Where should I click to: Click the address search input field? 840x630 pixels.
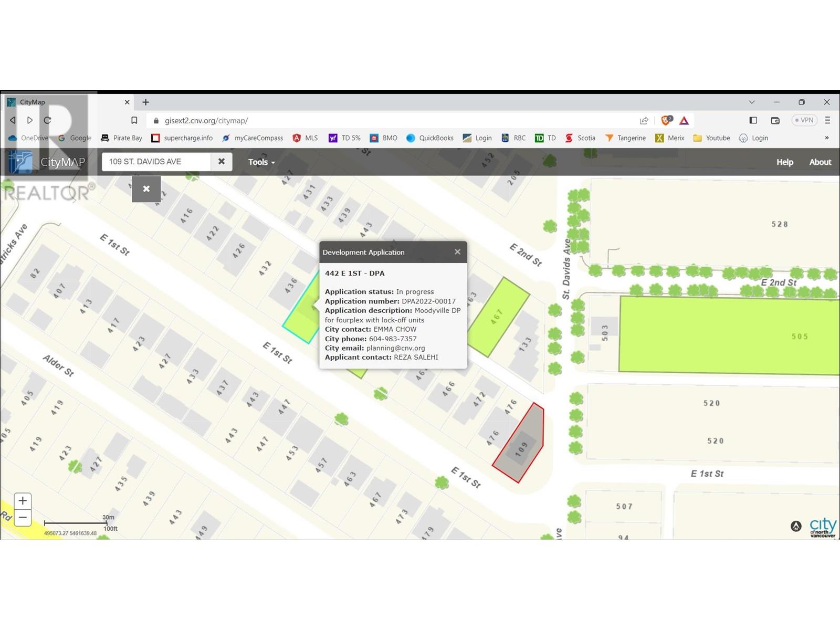(x=156, y=162)
